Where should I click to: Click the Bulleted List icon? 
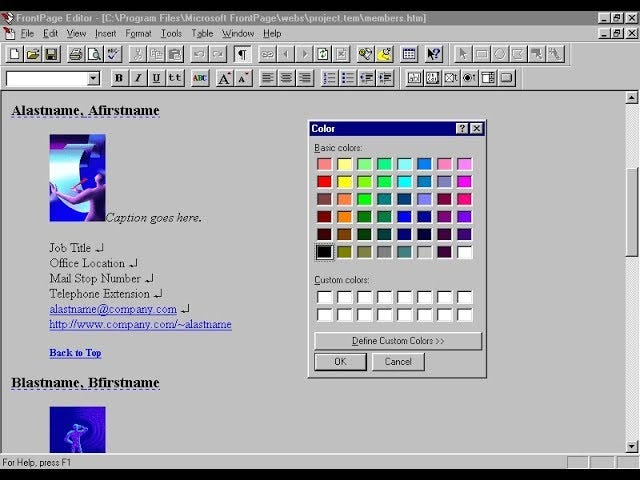348,78
